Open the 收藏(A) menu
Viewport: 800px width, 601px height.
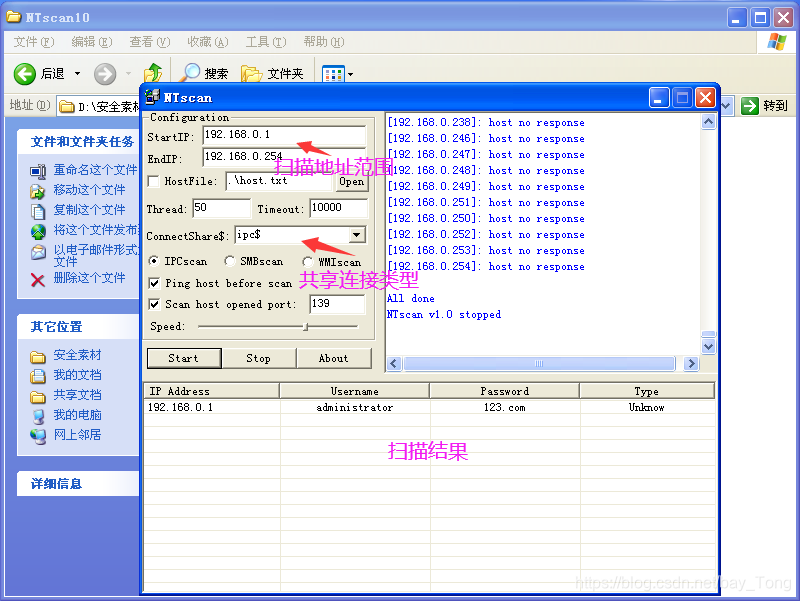click(208, 41)
